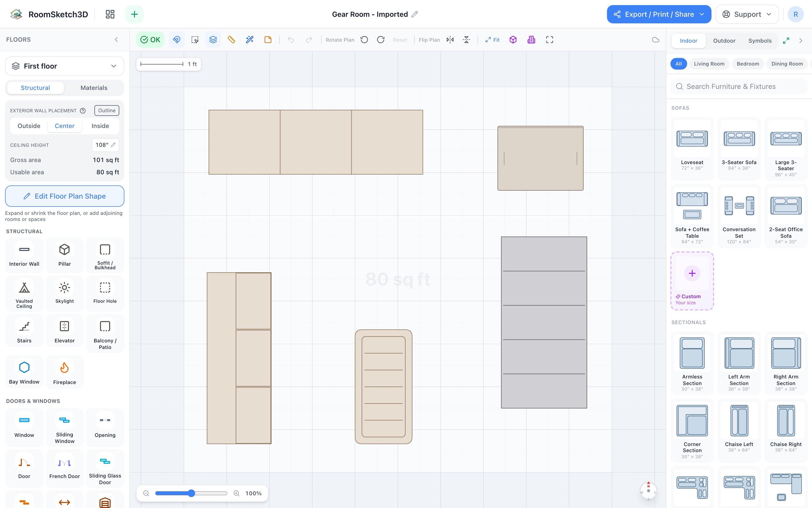The width and height of the screenshot is (812, 508).
Task: Click Edit Floor Plan Shape
Action: tap(65, 196)
